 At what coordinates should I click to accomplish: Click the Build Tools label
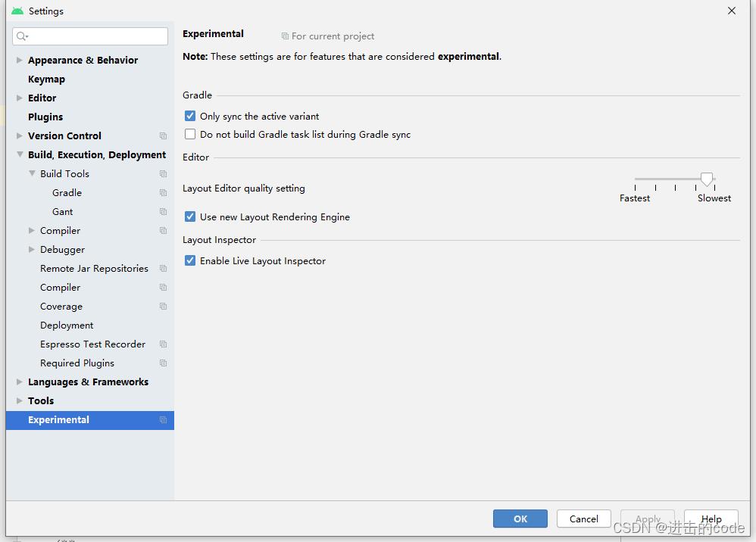pyautogui.click(x=64, y=174)
